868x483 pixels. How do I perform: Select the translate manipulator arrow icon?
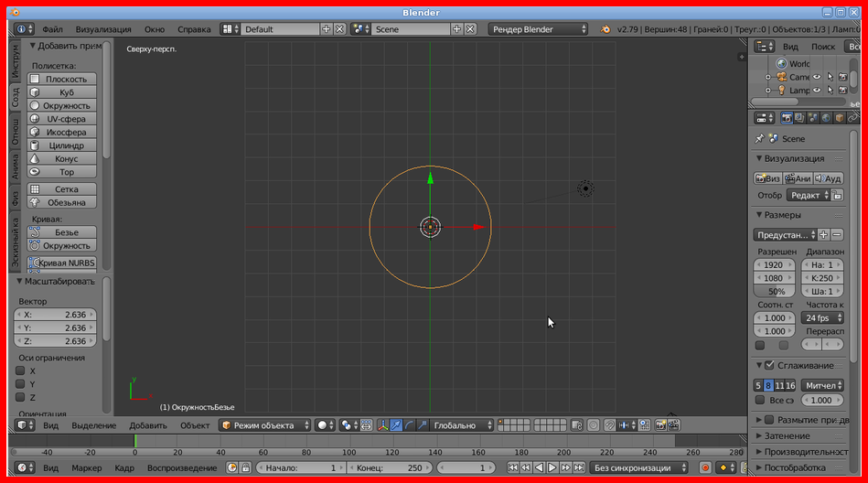point(396,425)
